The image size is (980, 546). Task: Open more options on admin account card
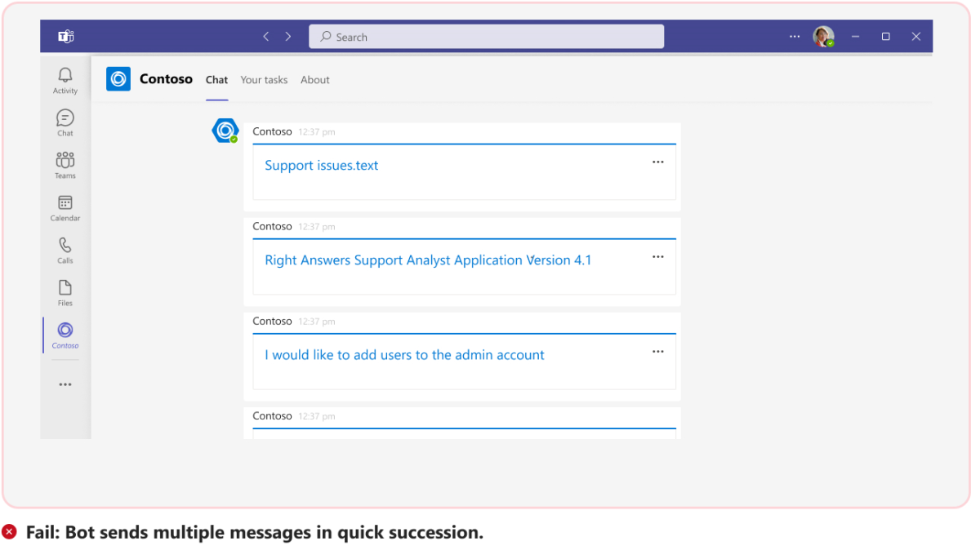[658, 352]
